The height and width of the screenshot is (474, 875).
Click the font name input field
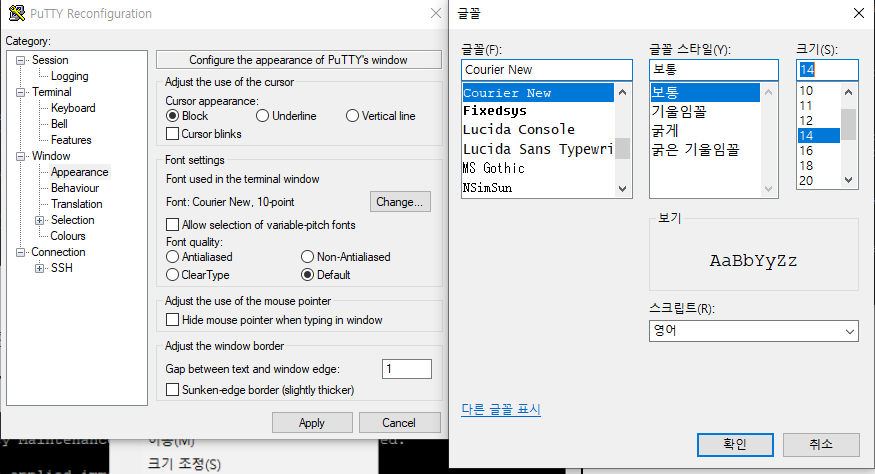click(x=547, y=70)
